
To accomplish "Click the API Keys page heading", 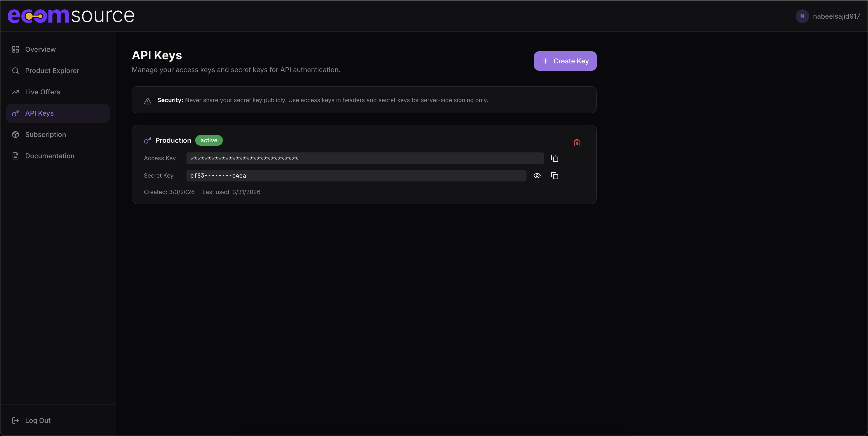I will (157, 55).
